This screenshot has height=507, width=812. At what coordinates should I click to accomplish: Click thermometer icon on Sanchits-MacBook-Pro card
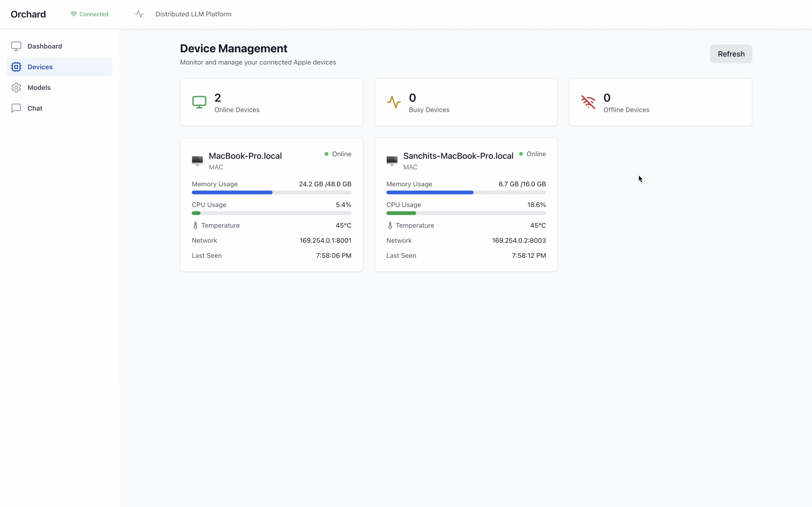(390, 225)
